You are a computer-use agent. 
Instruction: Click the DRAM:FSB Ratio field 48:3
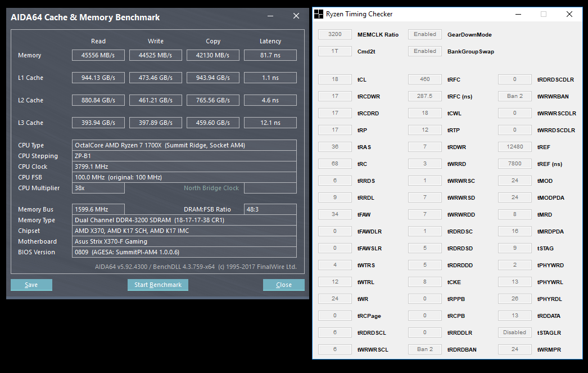coord(270,209)
